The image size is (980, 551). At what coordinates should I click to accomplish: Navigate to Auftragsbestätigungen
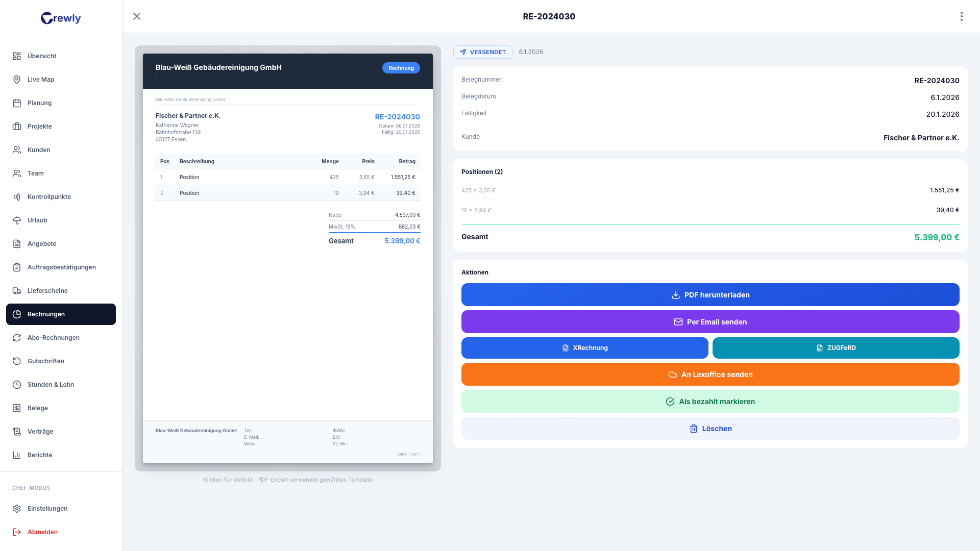(x=61, y=267)
